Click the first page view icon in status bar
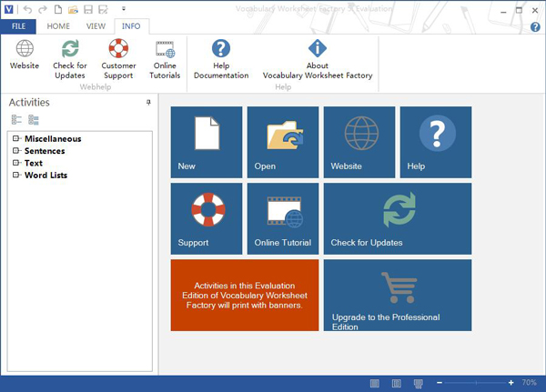546x392 pixels. tap(375, 383)
